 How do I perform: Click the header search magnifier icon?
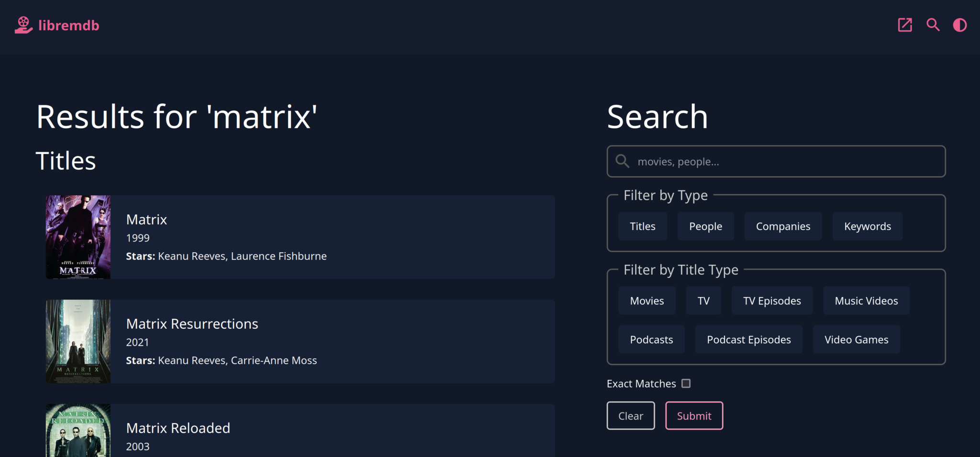tap(933, 25)
